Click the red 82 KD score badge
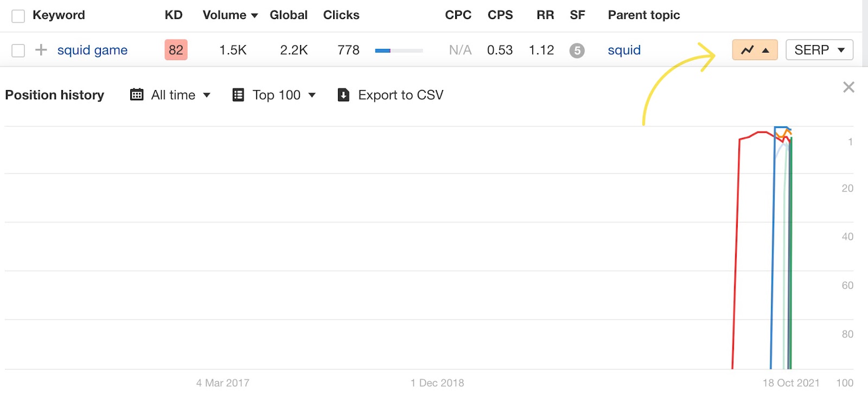 176,50
